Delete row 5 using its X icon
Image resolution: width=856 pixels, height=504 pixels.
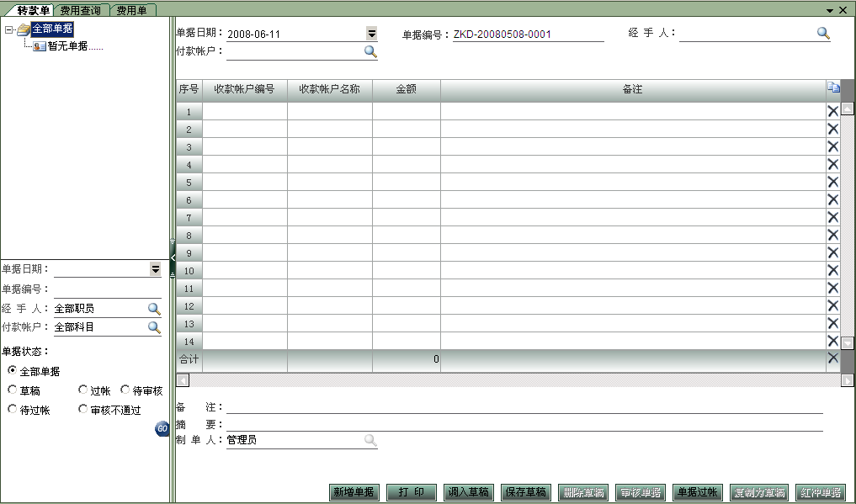click(832, 181)
